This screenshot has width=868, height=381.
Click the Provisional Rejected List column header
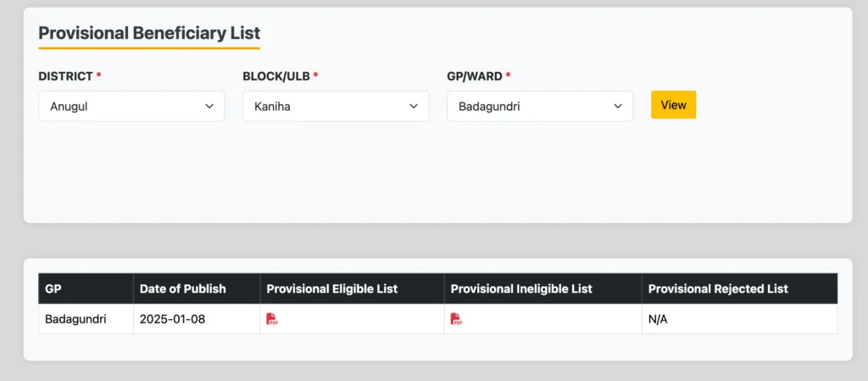click(718, 289)
